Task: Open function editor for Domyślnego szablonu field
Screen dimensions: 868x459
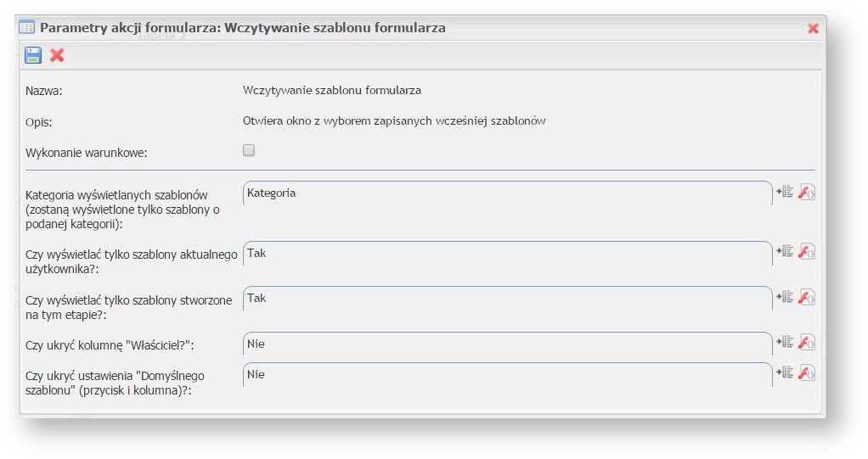Action: pos(807,372)
